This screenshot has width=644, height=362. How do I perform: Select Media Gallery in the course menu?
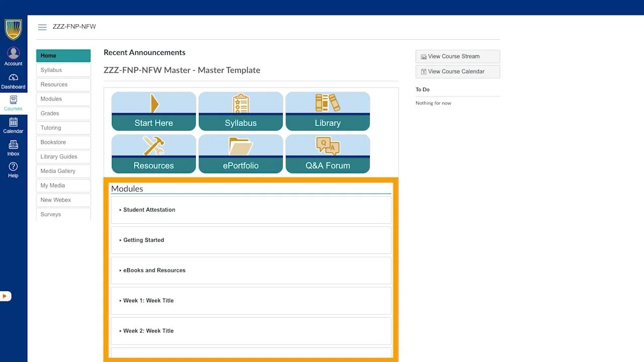click(x=63, y=171)
